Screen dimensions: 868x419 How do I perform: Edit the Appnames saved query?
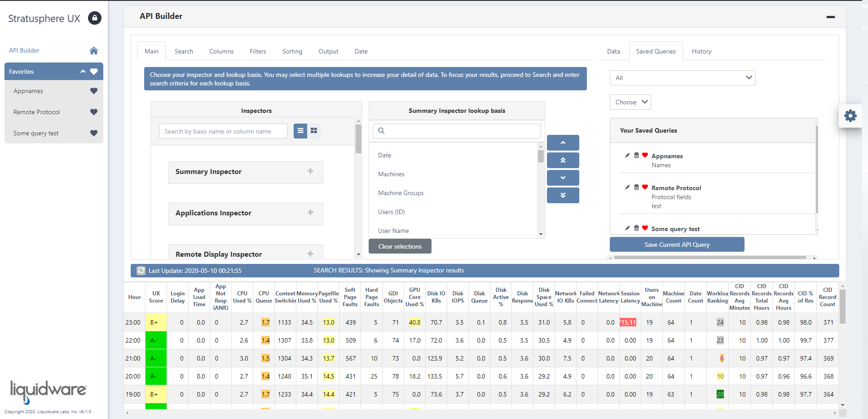627,155
